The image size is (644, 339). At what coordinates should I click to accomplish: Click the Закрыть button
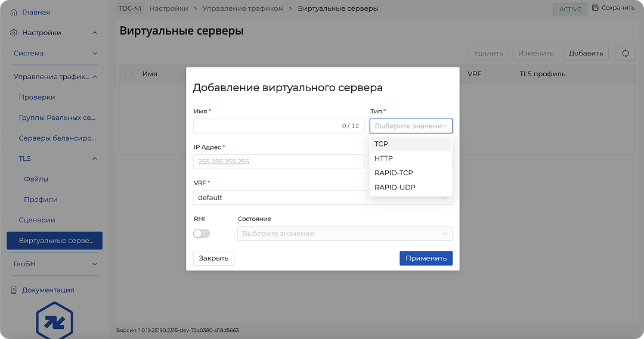213,259
